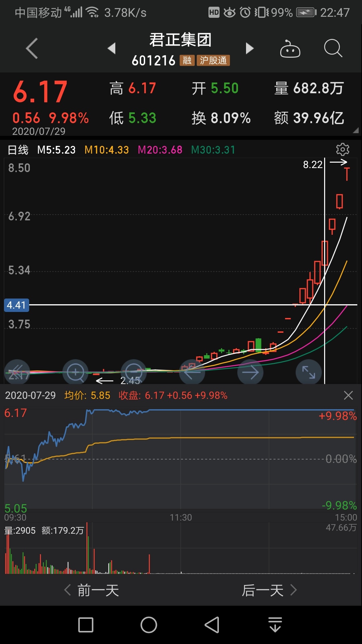The height and width of the screenshot is (644, 362).
Task: Tap the M30:3.31 moving average label
Action: click(x=213, y=150)
